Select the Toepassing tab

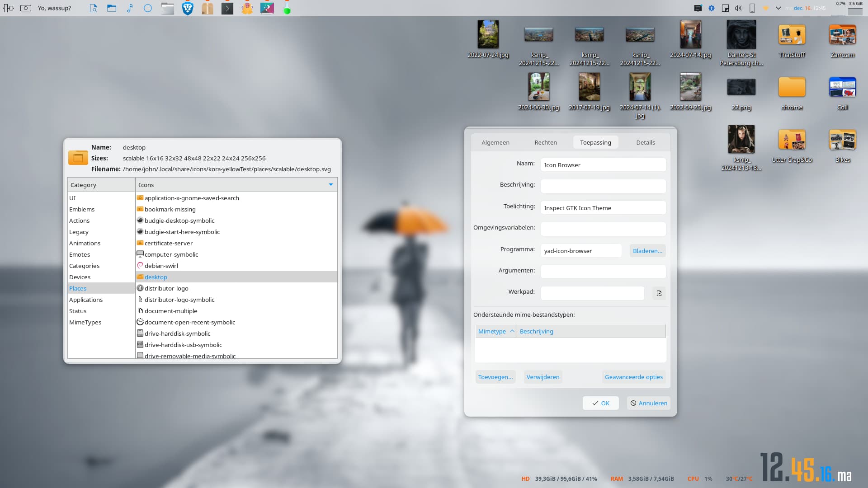(596, 142)
